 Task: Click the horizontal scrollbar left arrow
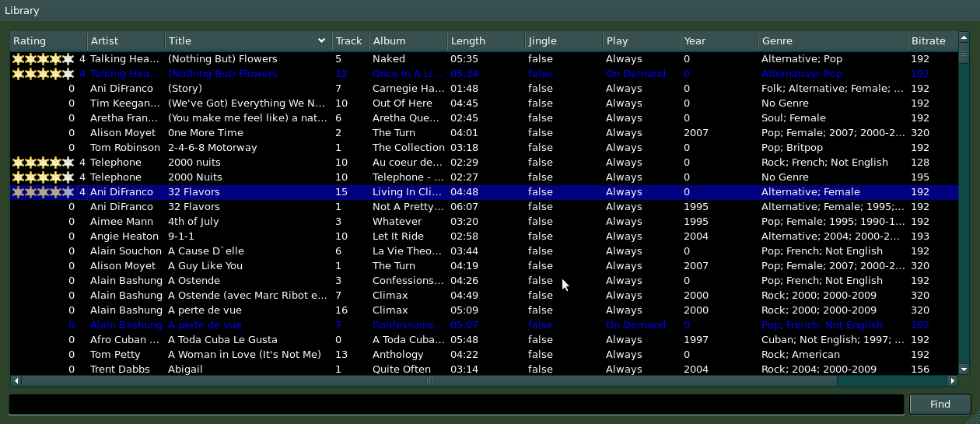[x=16, y=381]
